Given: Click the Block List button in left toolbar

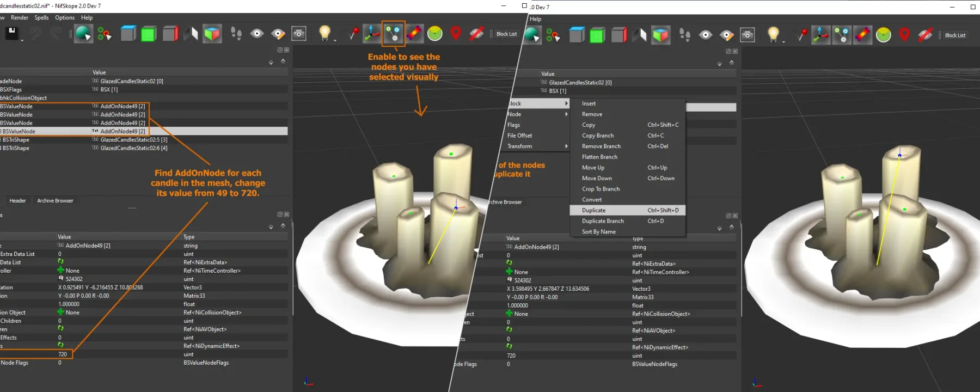Looking at the screenshot, I should coord(506,34).
